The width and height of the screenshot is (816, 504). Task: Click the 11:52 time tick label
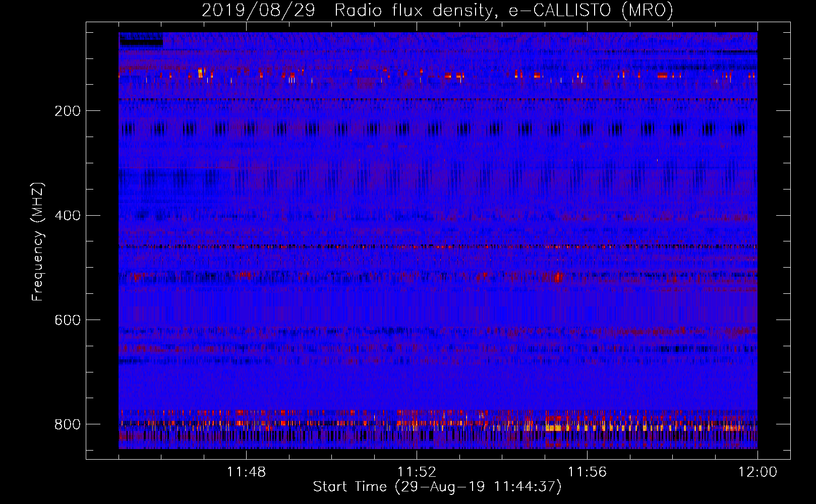point(417,472)
